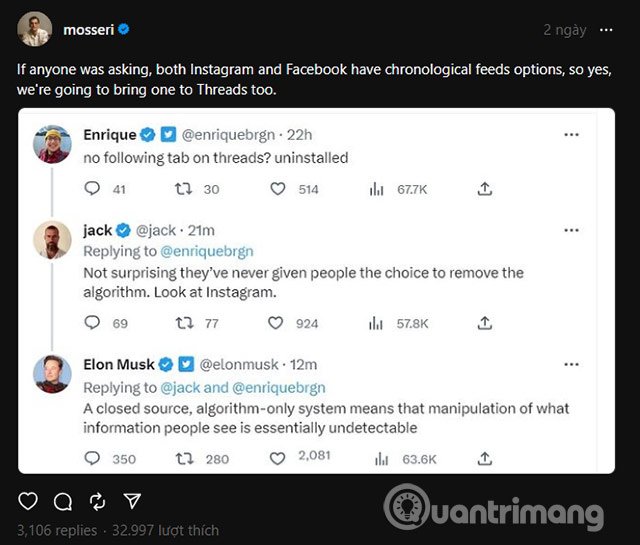Like Elon Musk's tweet with 2,081 likes
640x545 pixels.
coord(278,459)
